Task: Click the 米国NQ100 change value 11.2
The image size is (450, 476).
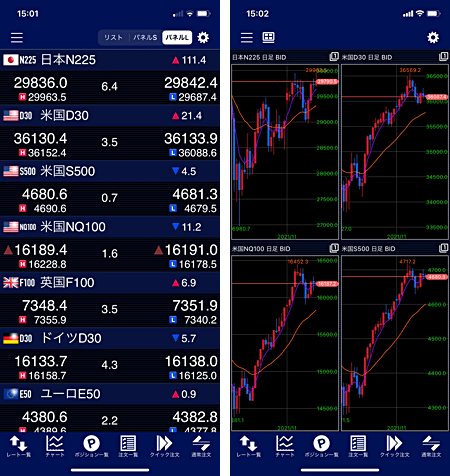Action: click(x=191, y=227)
